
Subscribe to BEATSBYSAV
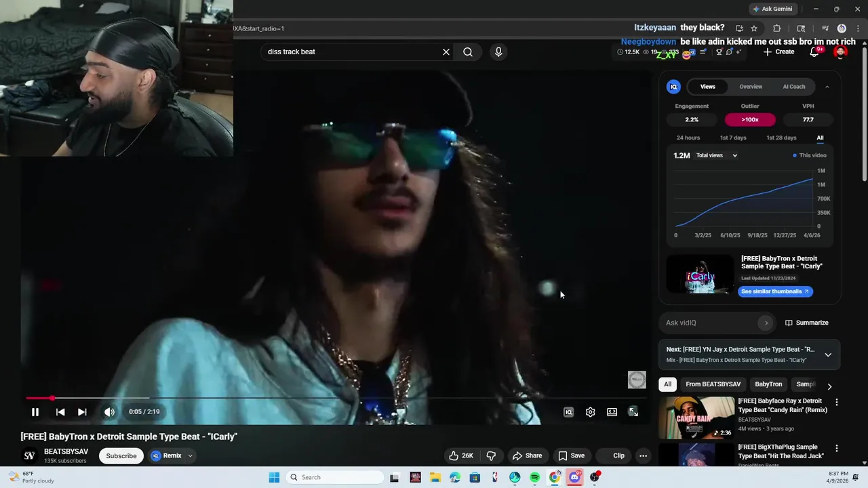click(x=121, y=455)
